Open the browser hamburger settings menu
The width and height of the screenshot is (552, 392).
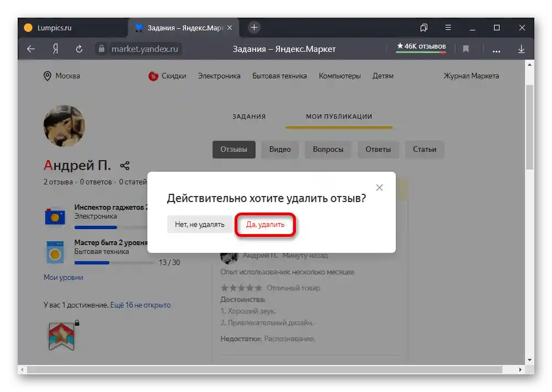[x=448, y=28]
